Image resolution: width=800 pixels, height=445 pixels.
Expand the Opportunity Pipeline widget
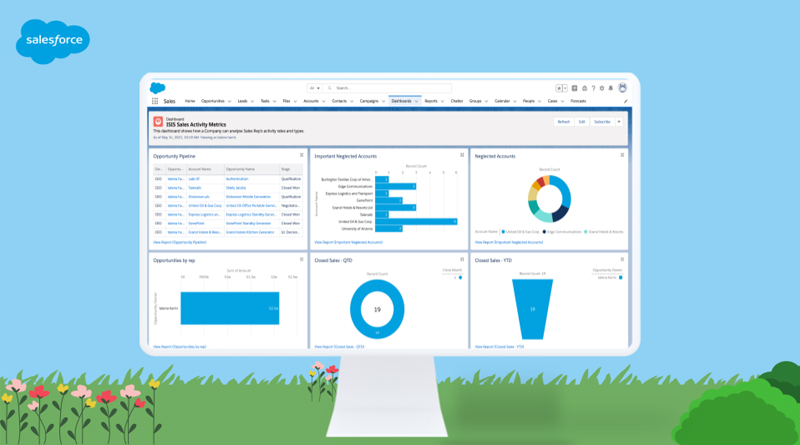click(x=302, y=155)
